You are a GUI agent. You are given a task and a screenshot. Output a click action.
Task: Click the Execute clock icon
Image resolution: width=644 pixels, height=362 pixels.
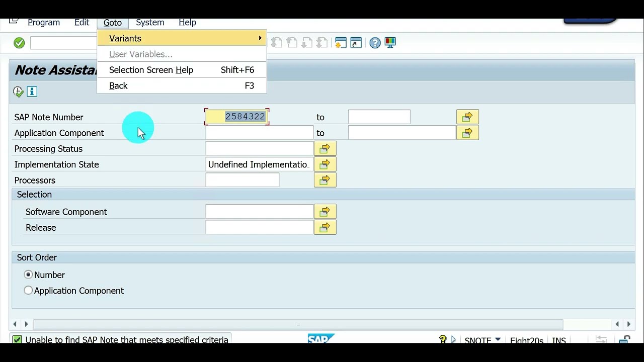click(18, 92)
